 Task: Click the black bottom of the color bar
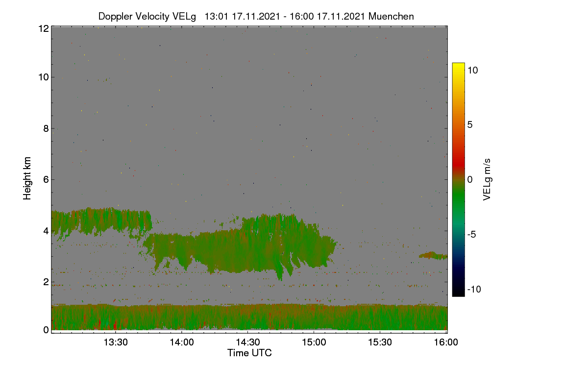458,292
